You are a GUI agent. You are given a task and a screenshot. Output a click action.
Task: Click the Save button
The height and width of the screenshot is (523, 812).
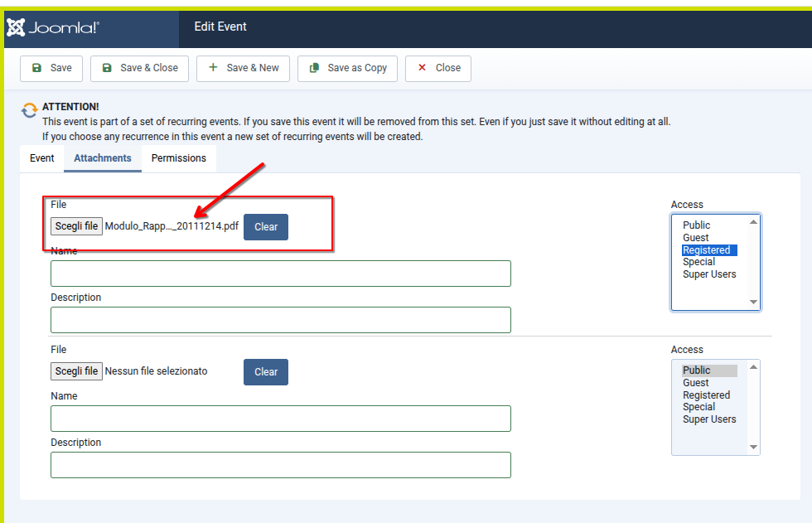[x=51, y=68]
